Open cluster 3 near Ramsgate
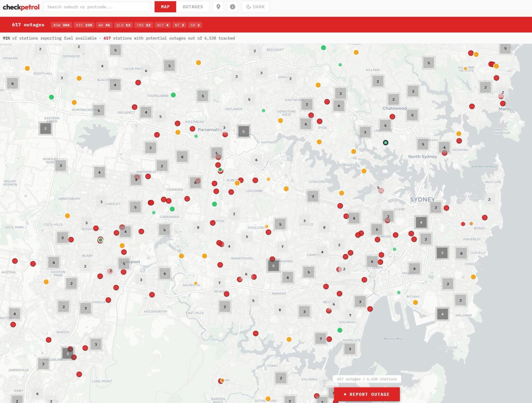The image size is (532, 403). (x=350, y=349)
